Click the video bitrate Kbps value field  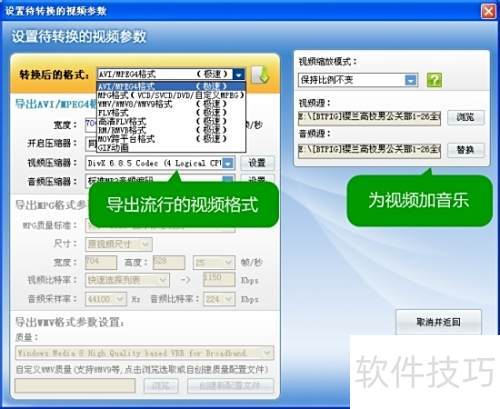click(219, 279)
